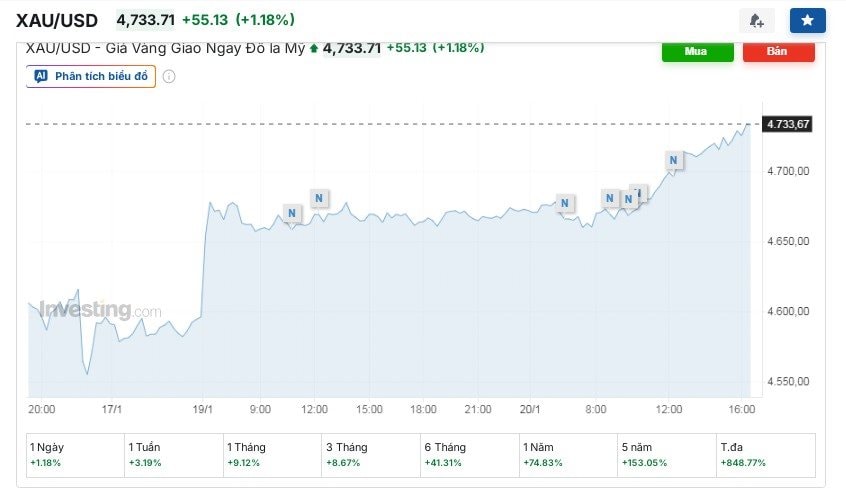This screenshot has width=846, height=503.
Task: Show the T.đa maximum range
Action: pos(765,455)
